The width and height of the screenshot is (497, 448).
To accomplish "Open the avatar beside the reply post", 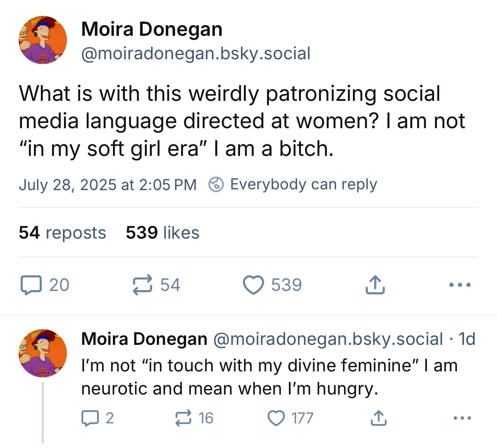I will [x=43, y=353].
